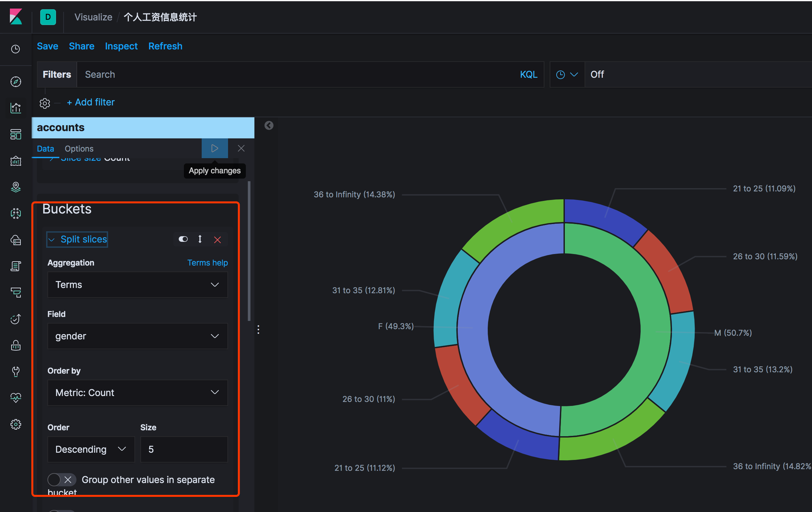Viewport: 812px width, 512px height.
Task: Switch to the Options tab
Action: tap(78, 149)
